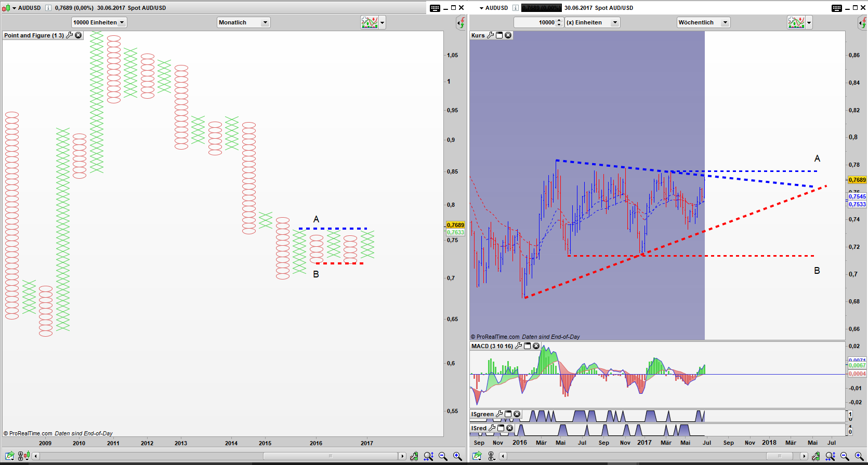
Task: Click the 0,7689 price label on right axis
Action: pos(857,180)
